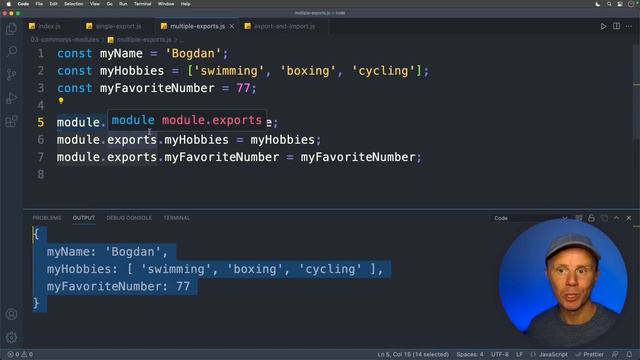Open the File menu

39,4
